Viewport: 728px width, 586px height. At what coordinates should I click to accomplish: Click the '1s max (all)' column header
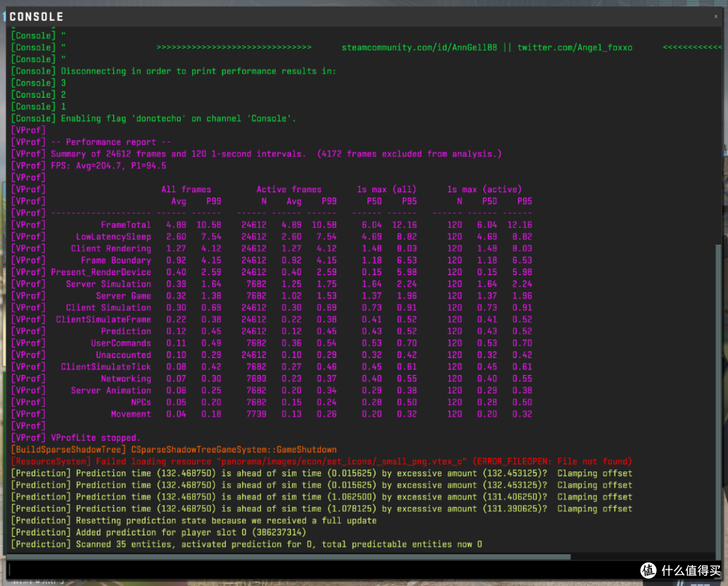387,189
